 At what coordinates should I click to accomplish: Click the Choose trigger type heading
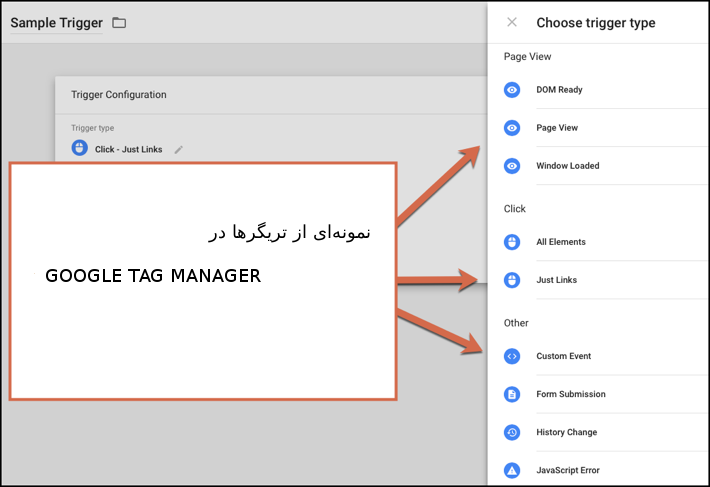click(596, 23)
